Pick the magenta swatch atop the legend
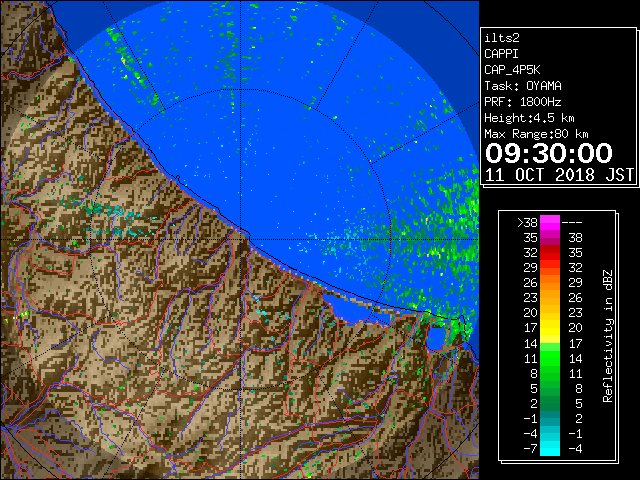This screenshot has height=480, width=640. click(550, 222)
